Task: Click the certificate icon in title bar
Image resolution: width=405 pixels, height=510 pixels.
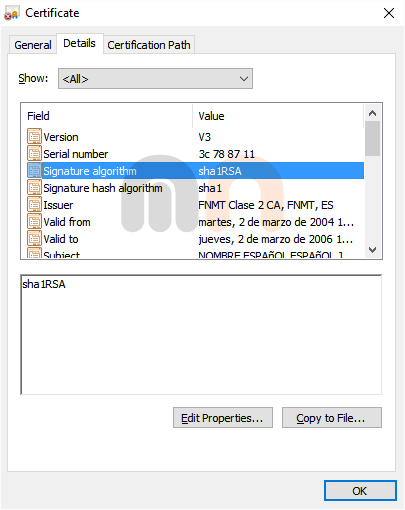Action: (11, 13)
